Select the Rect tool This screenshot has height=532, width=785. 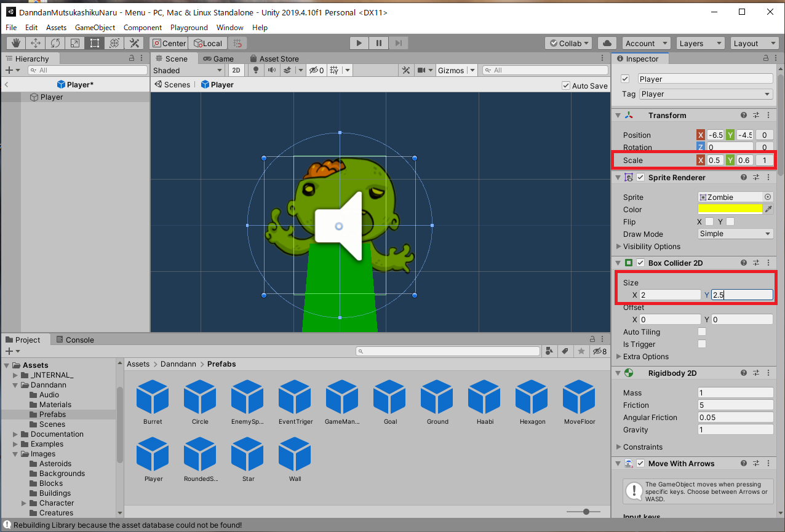tap(95, 43)
